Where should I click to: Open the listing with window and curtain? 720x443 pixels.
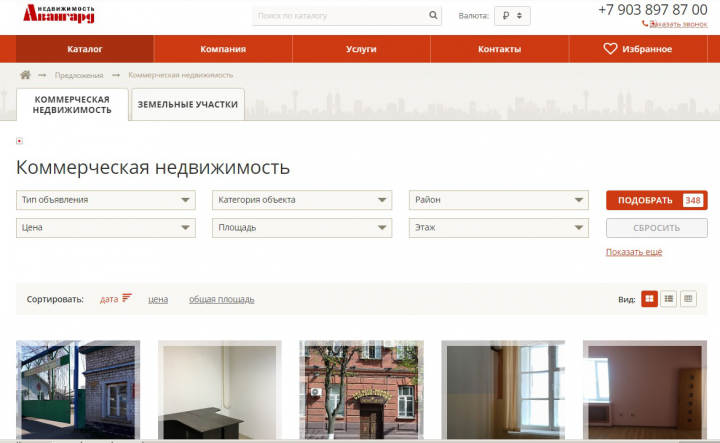coord(503,389)
